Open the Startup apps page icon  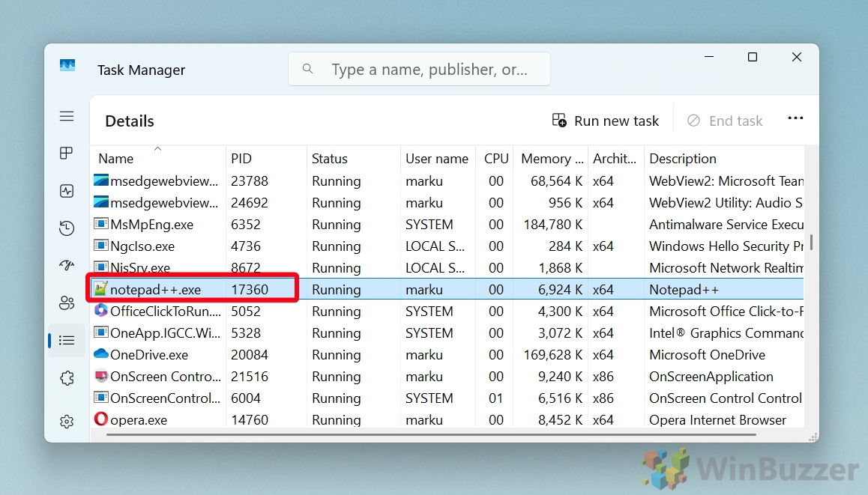coord(67,265)
